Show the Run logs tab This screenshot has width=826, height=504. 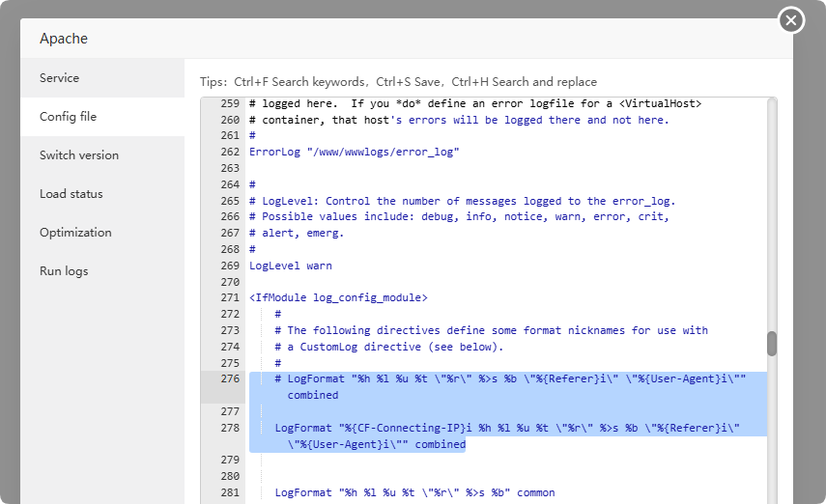(64, 271)
